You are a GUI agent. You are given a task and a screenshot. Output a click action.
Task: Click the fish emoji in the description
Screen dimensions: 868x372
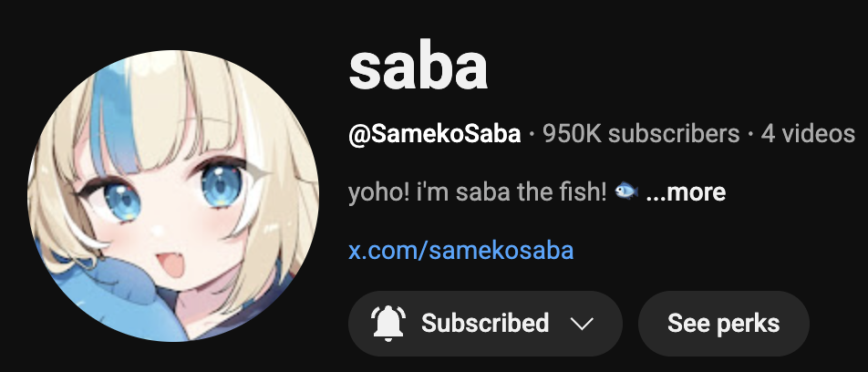click(626, 191)
